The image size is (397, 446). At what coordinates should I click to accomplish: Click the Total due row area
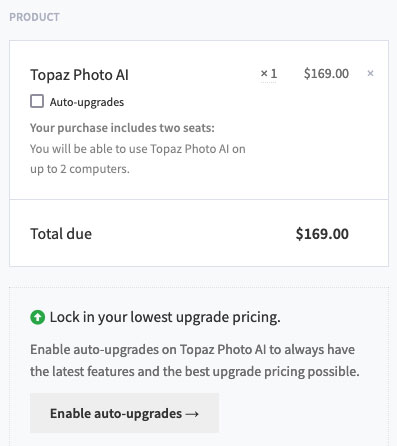199,233
